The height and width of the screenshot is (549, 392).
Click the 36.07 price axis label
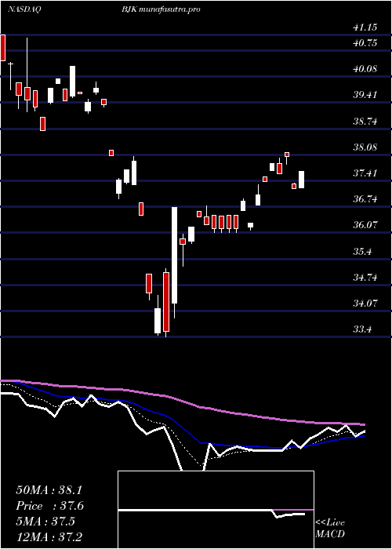point(365,225)
